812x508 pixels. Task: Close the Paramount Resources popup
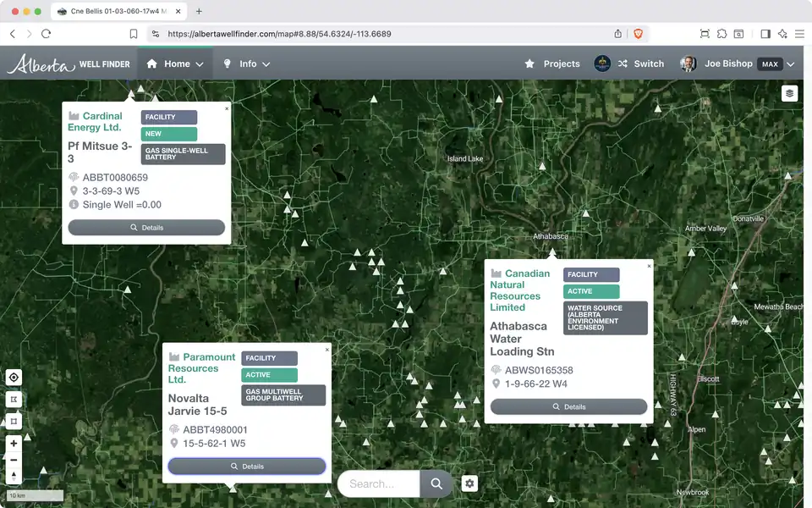point(327,350)
